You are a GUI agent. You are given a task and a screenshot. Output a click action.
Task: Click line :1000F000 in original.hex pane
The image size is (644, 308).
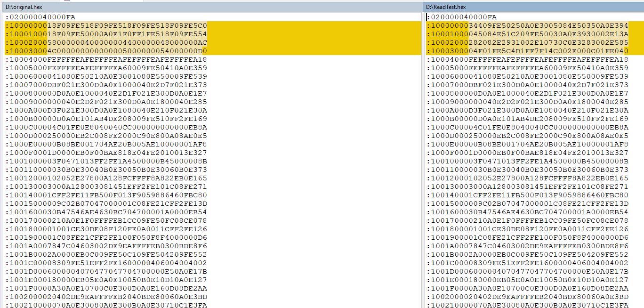pyautogui.click(x=106, y=153)
